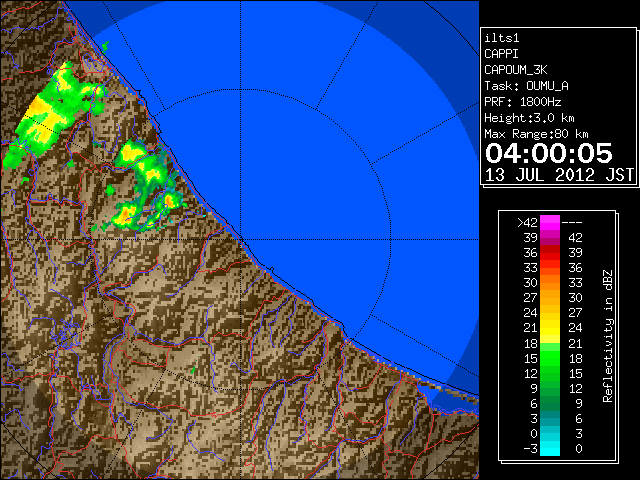Click the orange 30-33 legend swatch
The height and width of the screenshot is (480, 640).
550,283
